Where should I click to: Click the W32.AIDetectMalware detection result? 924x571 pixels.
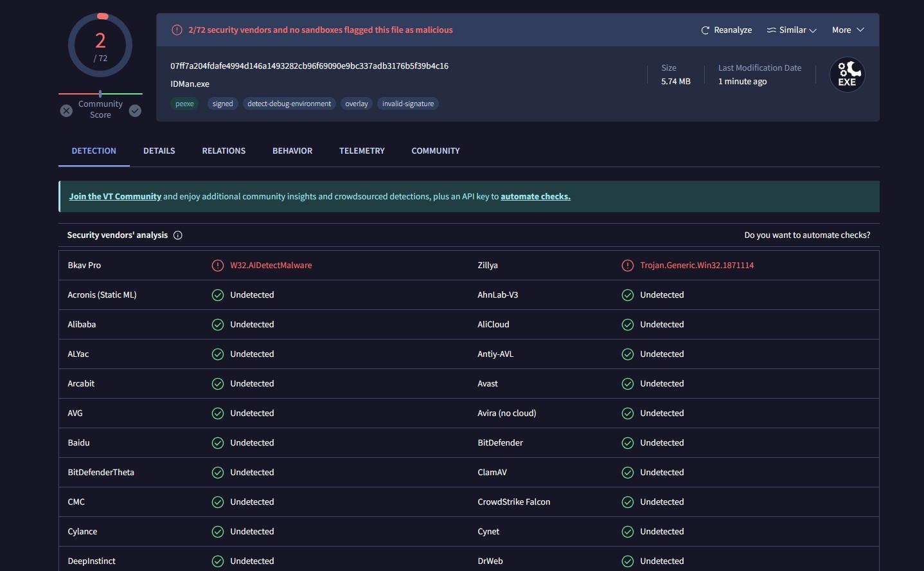point(271,266)
